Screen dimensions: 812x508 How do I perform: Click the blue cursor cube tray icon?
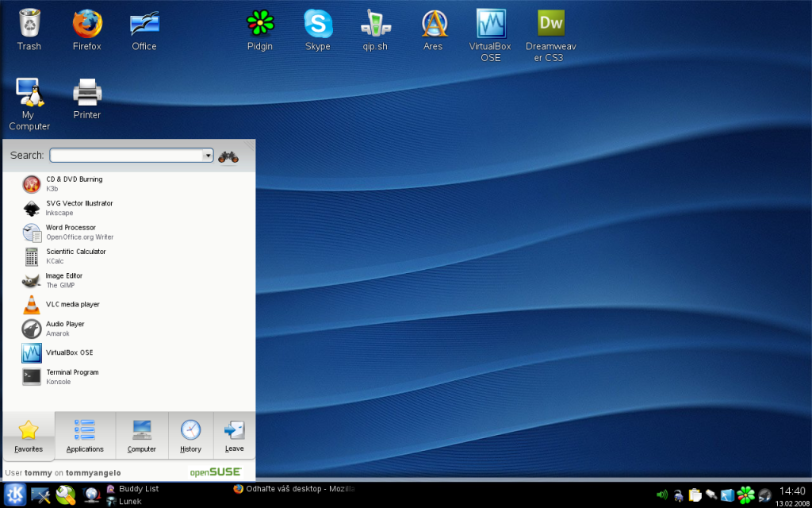(728, 495)
